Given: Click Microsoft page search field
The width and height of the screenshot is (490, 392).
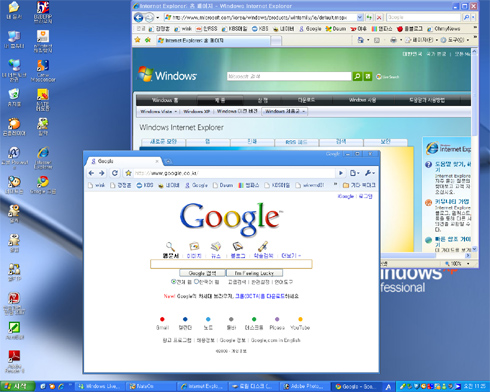Looking at the screenshot, I should pyautogui.click(x=289, y=76).
